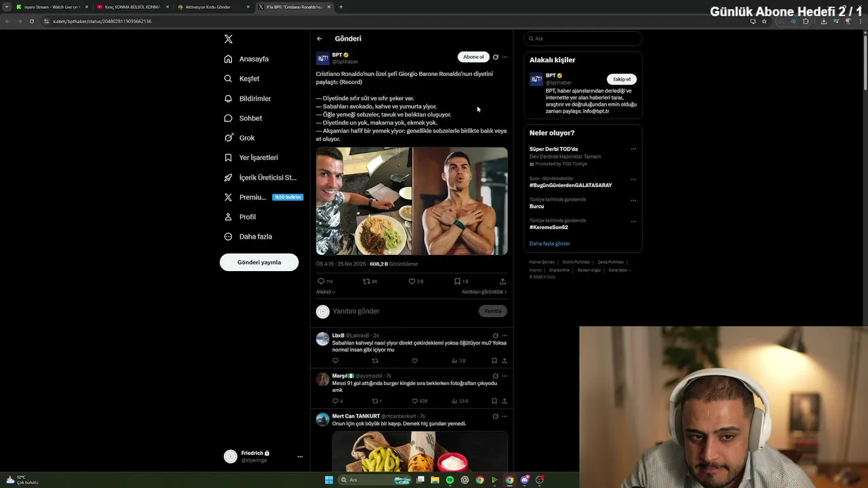The width and height of the screenshot is (868, 488).
Task: Click Daha fazla göster link
Action: coord(550,243)
